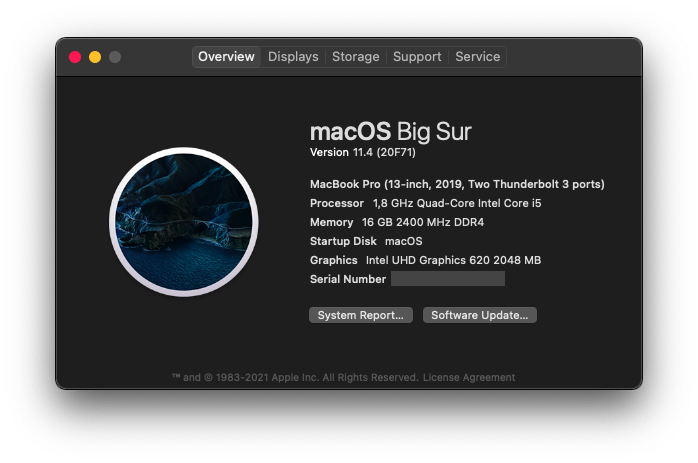Click the Software Update... button
Image resolution: width=698 pixels, height=463 pixels.
[479, 315]
